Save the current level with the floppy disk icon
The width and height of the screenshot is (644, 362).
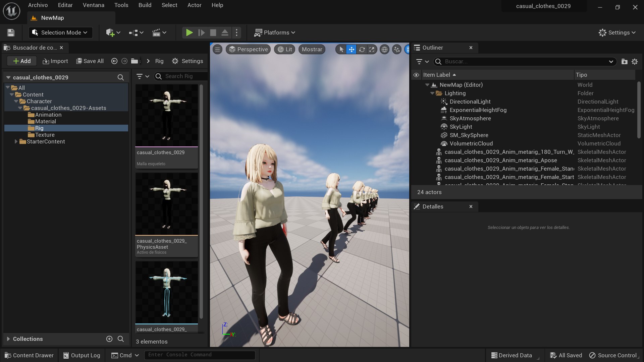pos(11,33)
